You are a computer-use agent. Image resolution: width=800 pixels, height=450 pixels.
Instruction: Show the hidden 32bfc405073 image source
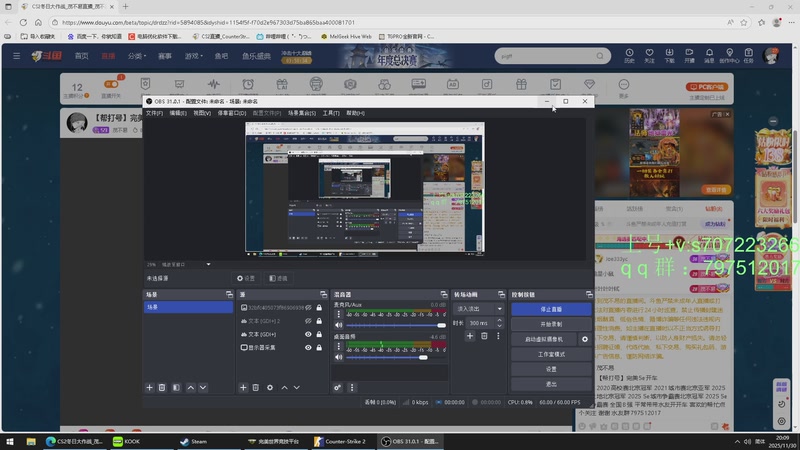(x=308, y=308)
